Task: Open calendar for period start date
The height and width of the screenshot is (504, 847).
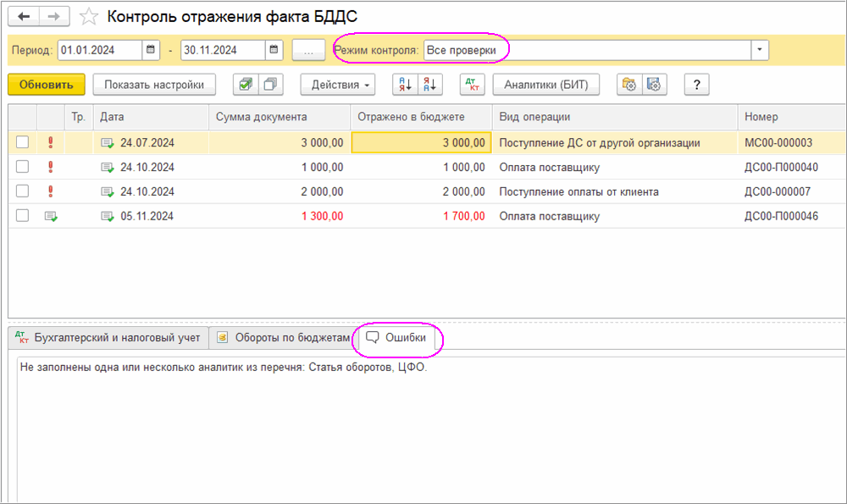Action: pyautogui.click(x=150, y=50)
